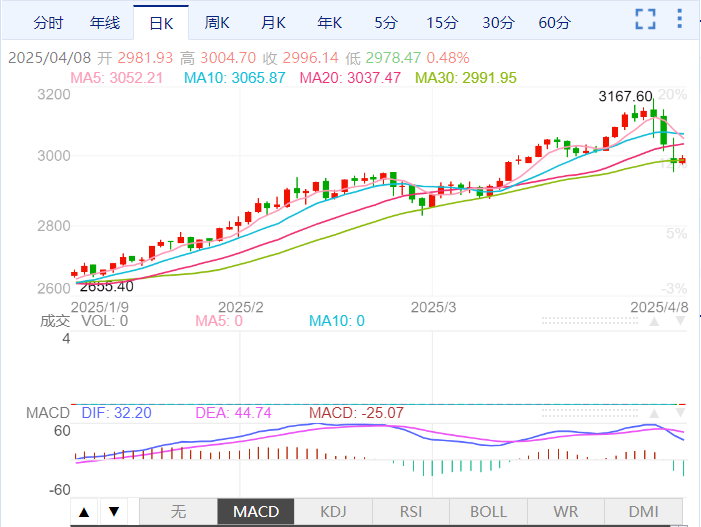Screen dimensions: 701x527
Task: Switch to the 周K tab
Action: 217,22
